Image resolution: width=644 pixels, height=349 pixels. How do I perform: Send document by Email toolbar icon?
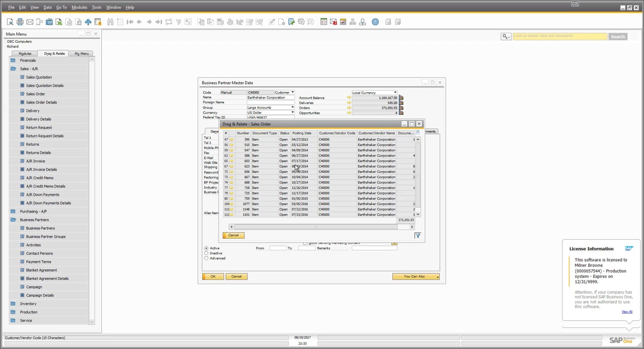30,22
